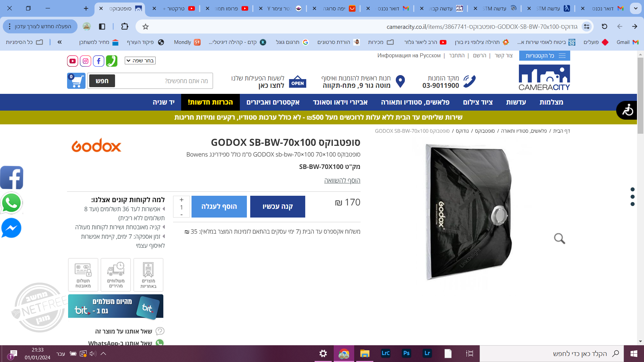Increase quantity with plus stepper
644x362 pixels.
pyautogui.click(x=181, y=200)
